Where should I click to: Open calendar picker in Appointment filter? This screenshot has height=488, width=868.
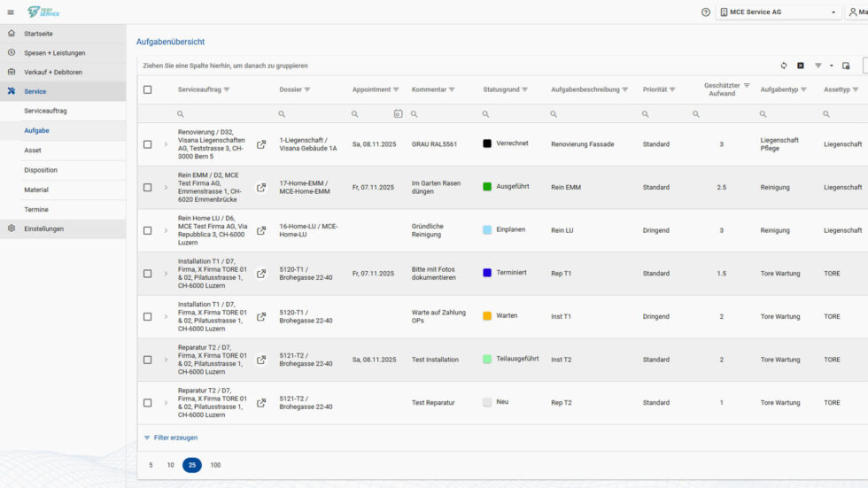point(398,114)
